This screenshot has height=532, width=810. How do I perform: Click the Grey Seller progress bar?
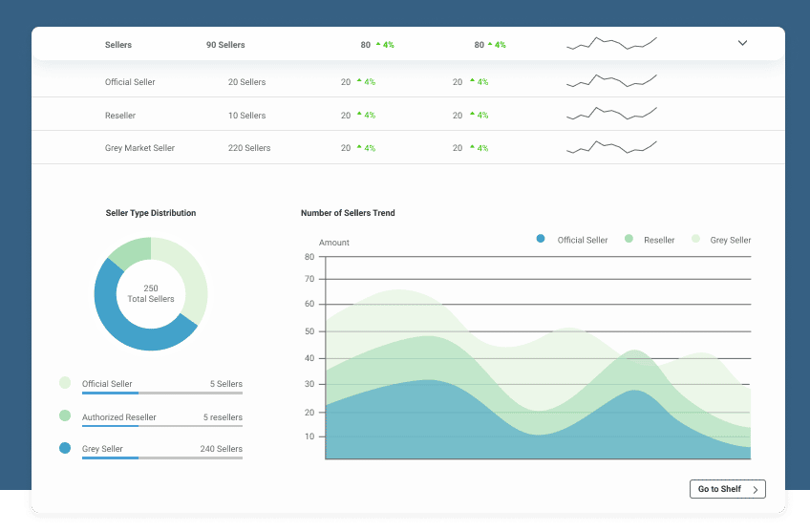click(x=161, y=458)
